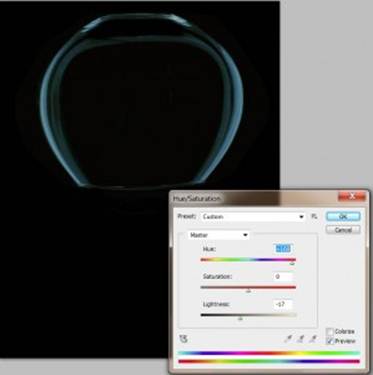Viewport: 373px width, 375px height.
Task: Click the Saturation slider handle
Action: click(x=248, y=291)
